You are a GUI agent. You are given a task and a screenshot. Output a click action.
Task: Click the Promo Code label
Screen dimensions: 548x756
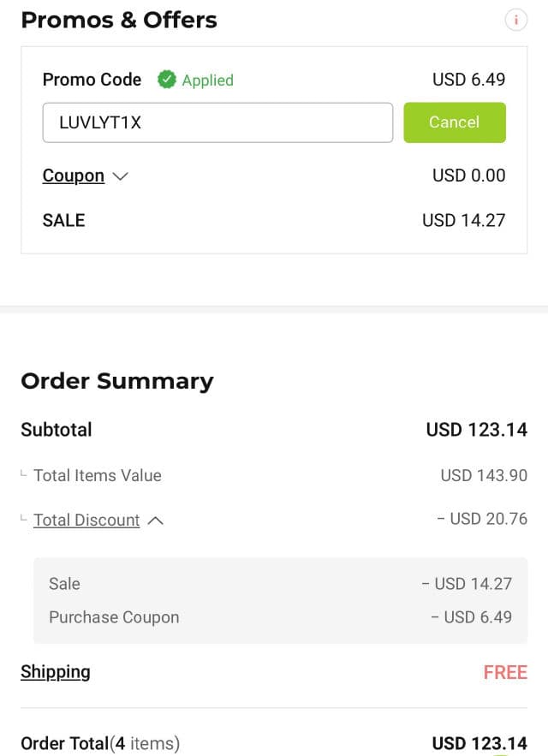92,80
